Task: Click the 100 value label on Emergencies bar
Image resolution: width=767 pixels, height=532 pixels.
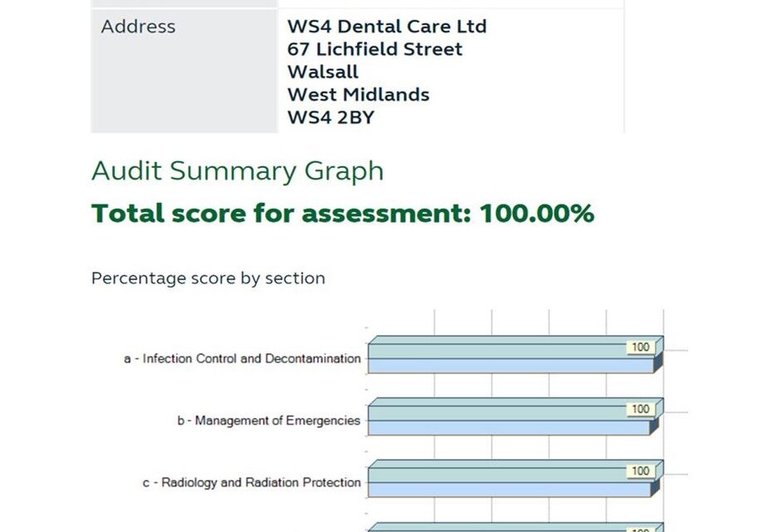Action: (x=641, y=409)
